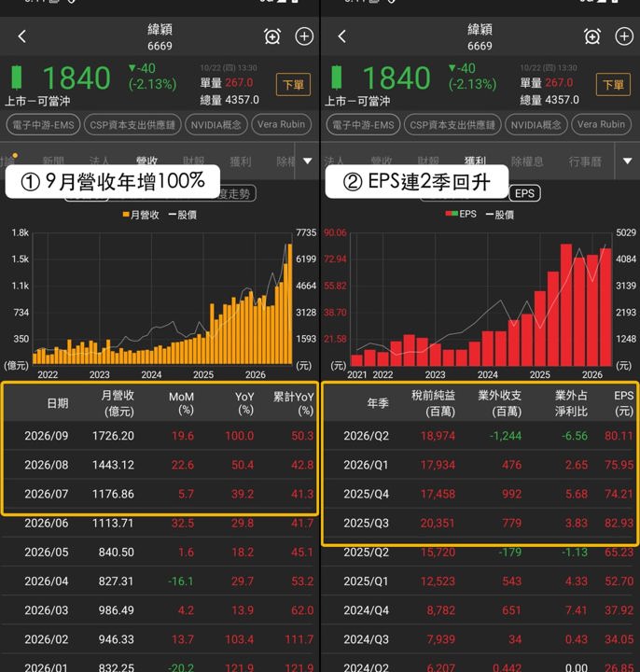Select the 2025/Q2 earnings row
Viewport: 640px width, 672px height.
(x=480, y=552)
